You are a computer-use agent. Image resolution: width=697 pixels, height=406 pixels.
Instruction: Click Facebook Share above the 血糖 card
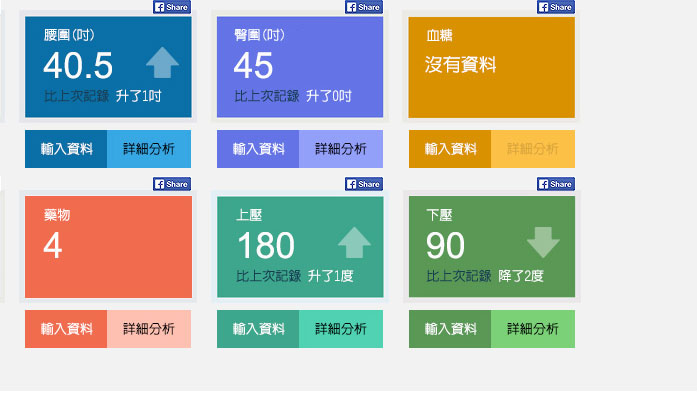pyautogui.click(x=556, y=7)
